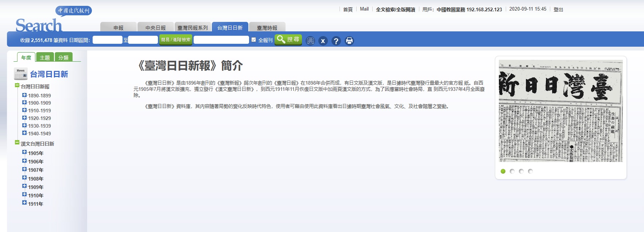Screen dimensions: 644x232
Task: Click the 簡易/進階檢索 button
Action: (x=176, y=40)
